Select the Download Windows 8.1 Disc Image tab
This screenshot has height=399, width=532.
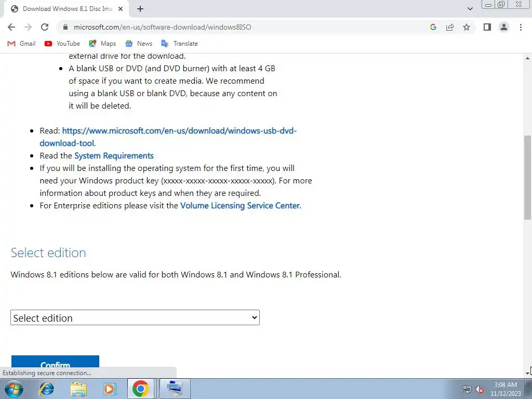(x=66, y=9)
